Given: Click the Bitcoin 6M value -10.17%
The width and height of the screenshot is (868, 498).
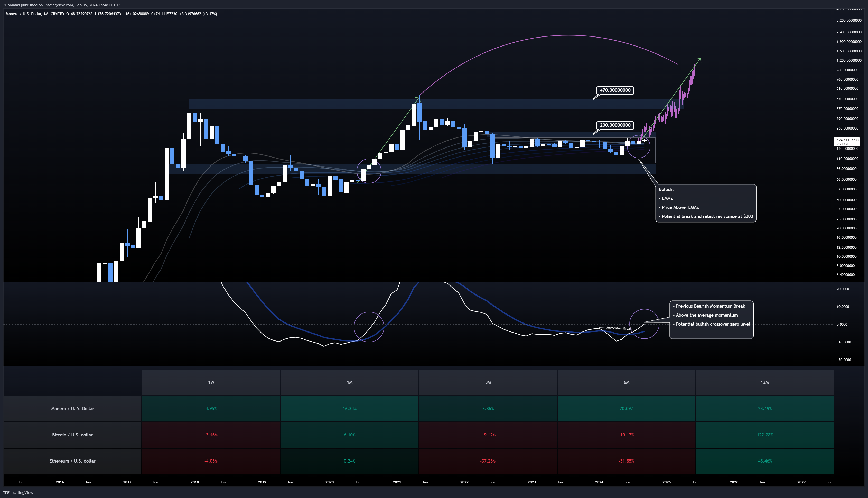Looking at the screenshot, I should tap(626, 435).
